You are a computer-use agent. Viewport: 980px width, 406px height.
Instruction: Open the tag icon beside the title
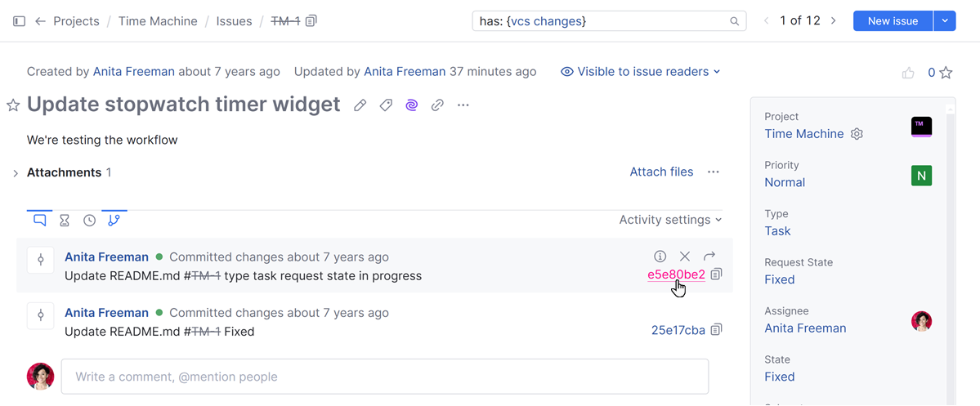386,105
